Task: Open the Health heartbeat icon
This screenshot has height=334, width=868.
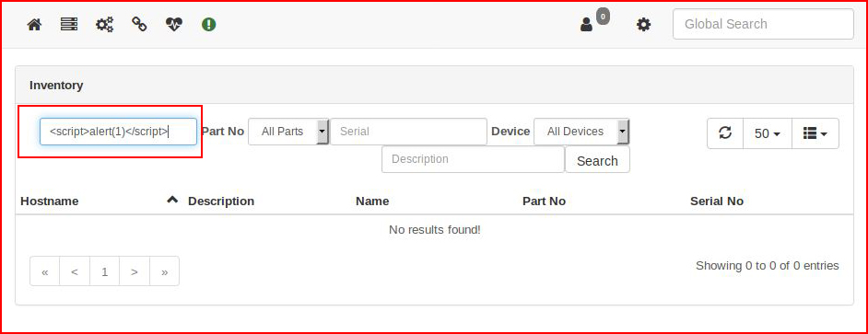Action: pyautogui.click(x=174, y=24)
